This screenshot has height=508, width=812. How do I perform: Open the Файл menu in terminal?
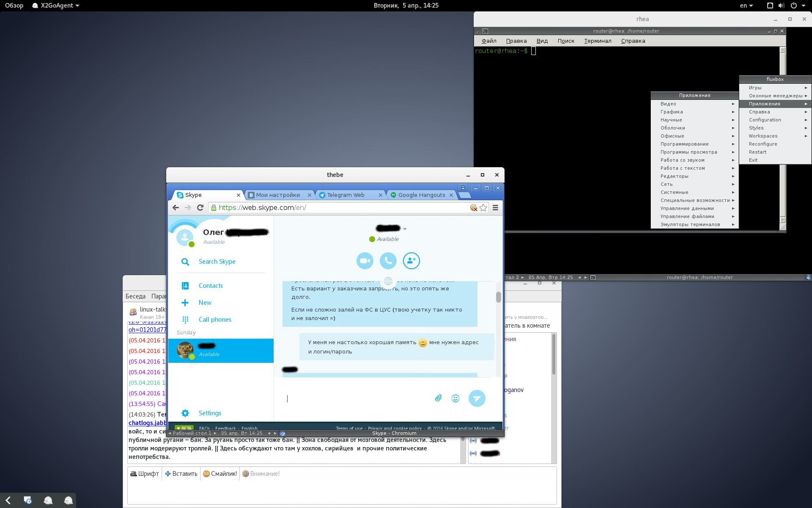pos(489,41)
